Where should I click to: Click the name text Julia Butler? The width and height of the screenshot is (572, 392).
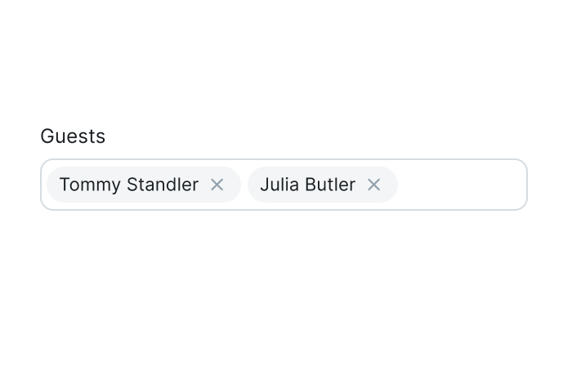pos(308,185)
